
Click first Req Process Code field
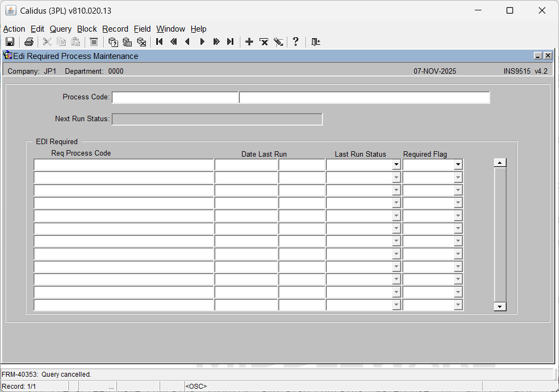point(123,165)
